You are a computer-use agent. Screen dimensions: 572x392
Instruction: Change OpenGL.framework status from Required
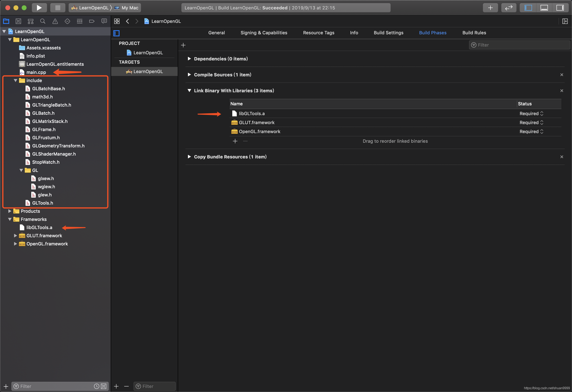tap(531, 131)
